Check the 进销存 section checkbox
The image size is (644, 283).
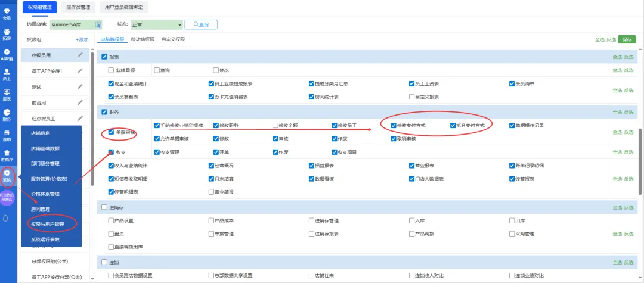click(x=104, y=207)
